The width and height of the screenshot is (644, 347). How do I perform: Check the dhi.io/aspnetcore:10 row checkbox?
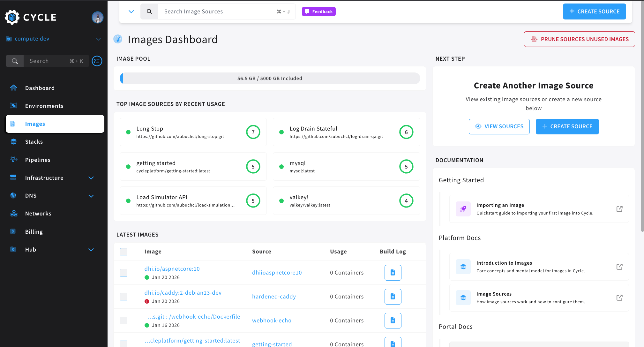point(124,273)
